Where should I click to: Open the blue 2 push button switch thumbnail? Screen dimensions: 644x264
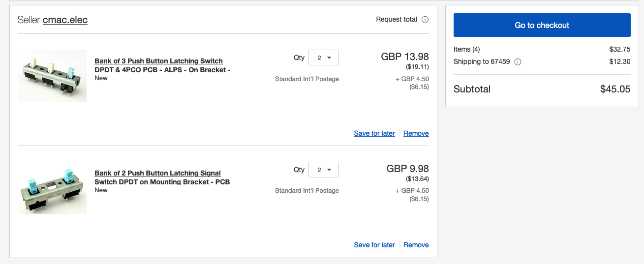click(52, 188)
